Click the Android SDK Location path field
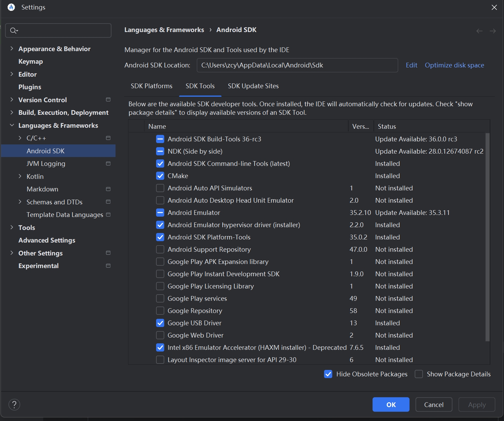The width and height of the screenshot is (504, 421). pyautogui.click(x=297, y=65)
